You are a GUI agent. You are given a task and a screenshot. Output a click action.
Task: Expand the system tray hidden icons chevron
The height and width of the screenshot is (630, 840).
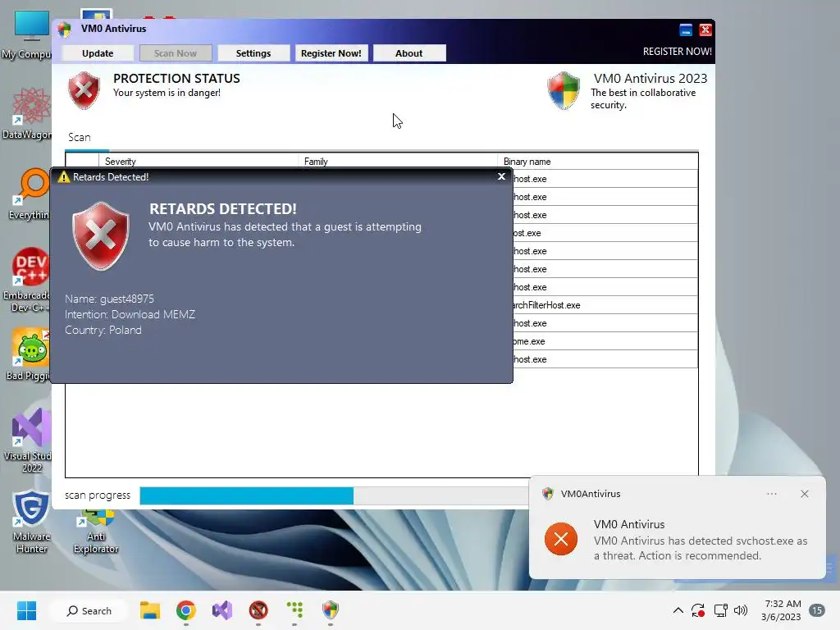[678, 610]
